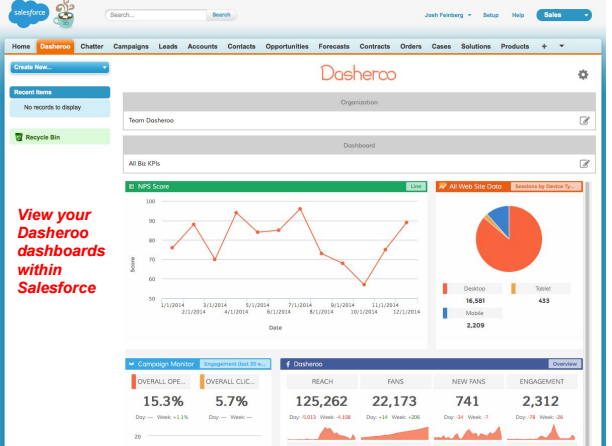Select the Dasheroo tab
Image resolution: width=612 pixels, height=446 pixels.
pyautogui.click(x=55, y=46)
